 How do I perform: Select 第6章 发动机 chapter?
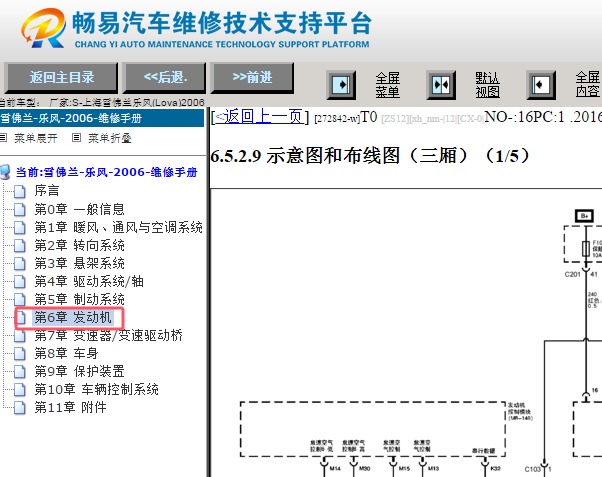(x=73, y=317)
